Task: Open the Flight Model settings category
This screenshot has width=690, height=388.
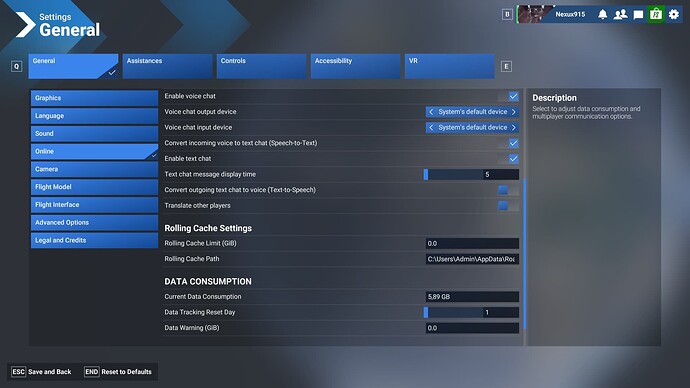Action: coord(94,187)
